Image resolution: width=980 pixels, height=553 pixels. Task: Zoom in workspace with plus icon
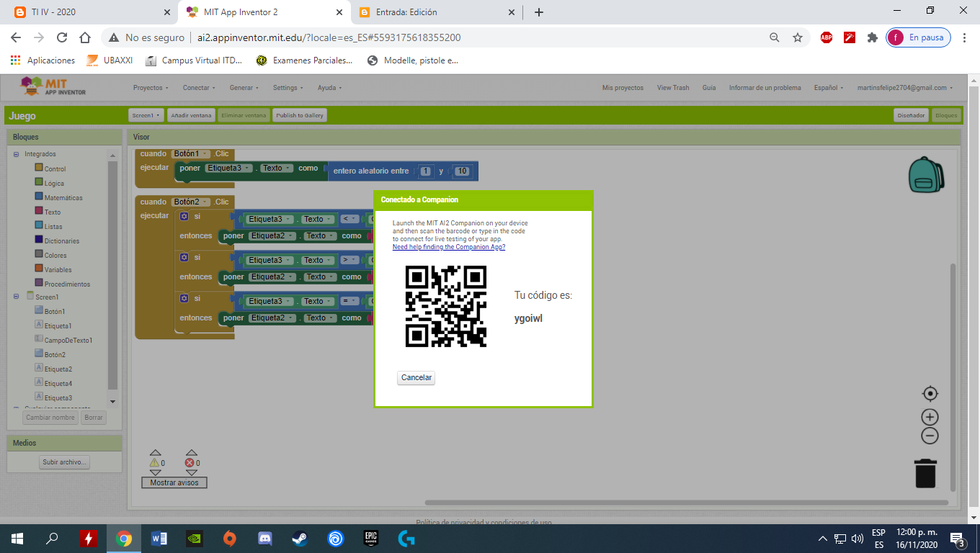click(930, 417)
